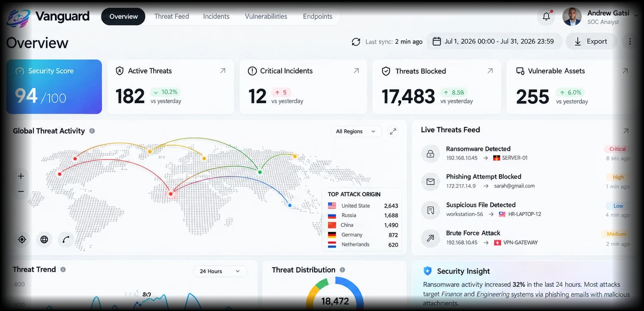Open the calendar date range picker

coord(494,41)
